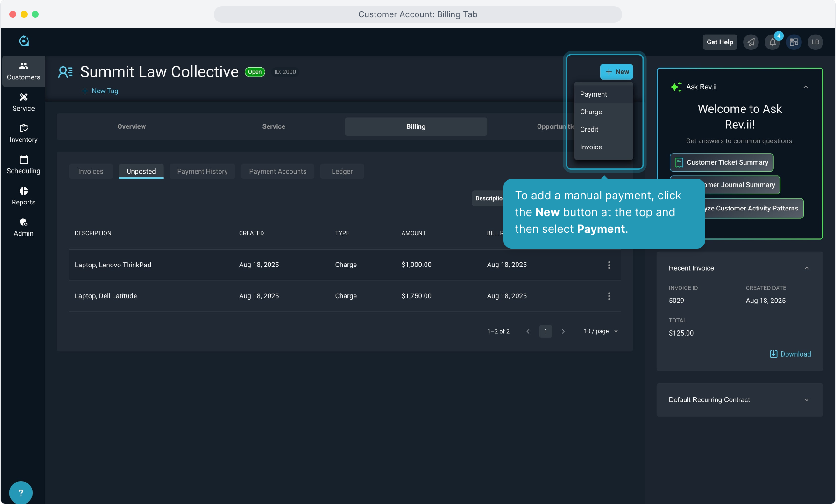This screenshot has width=836, height=504.
Task: Open the LB user avatar menu
Action: tap(815, 42)
